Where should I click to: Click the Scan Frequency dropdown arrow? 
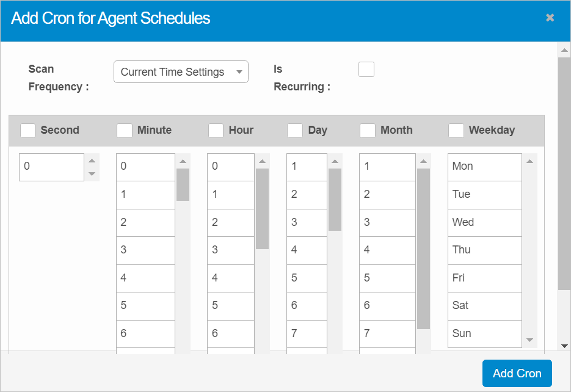pyautogui.click(x=238, y=71)
